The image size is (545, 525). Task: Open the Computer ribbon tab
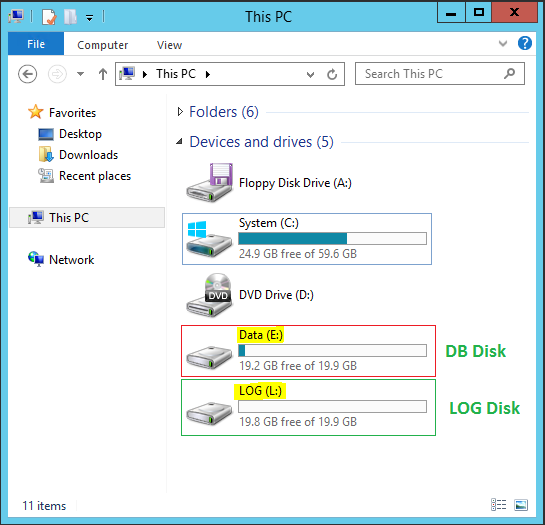click(103, 45)
